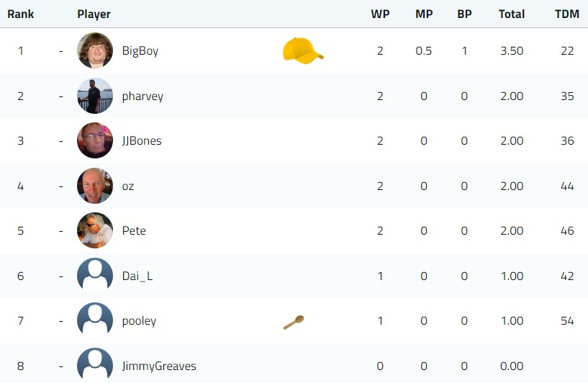Viewport: 588px width, 383px height.
Task: Open pharvey's avatar photo
Action: [95, 96]
